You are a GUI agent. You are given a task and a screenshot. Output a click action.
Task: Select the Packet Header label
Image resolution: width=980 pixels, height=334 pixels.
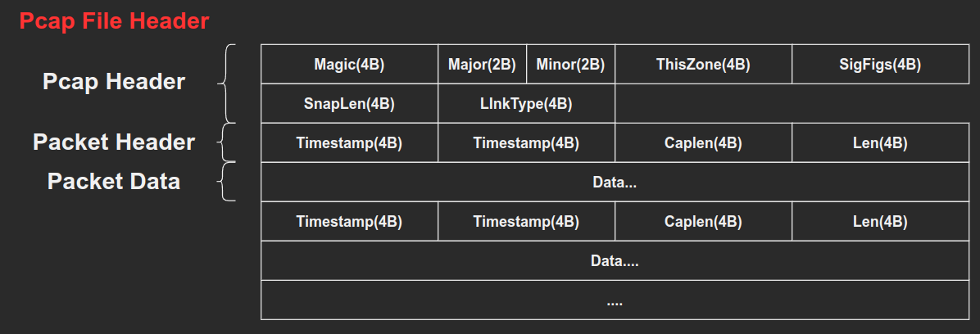click(114, 142)
